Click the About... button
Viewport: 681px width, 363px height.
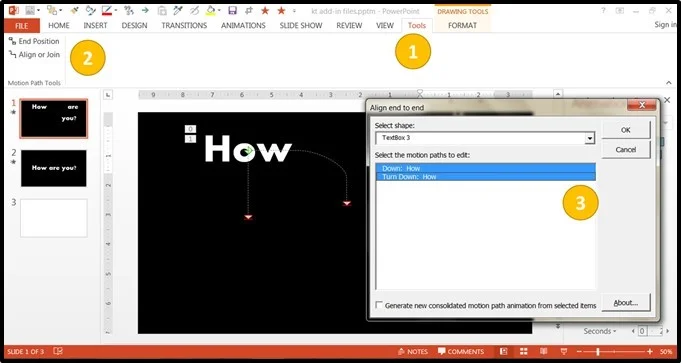pyautogui.click(x=626, y=303)
